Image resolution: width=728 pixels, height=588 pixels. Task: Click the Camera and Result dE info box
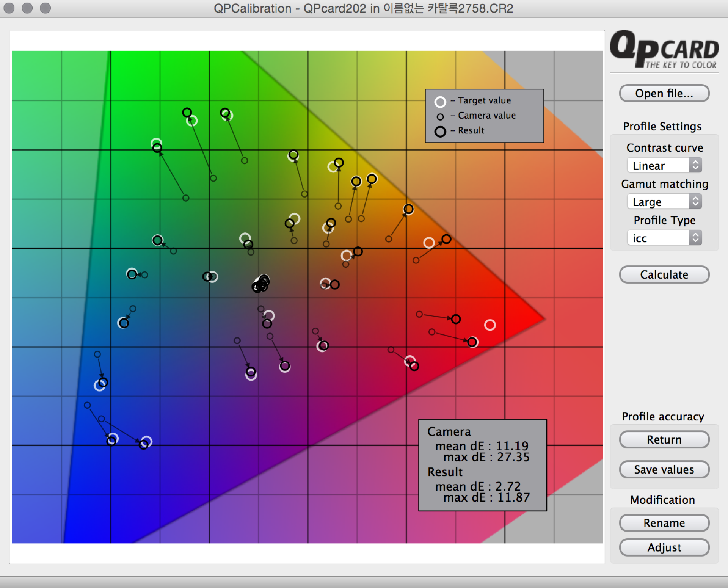[x=482, y=465]
